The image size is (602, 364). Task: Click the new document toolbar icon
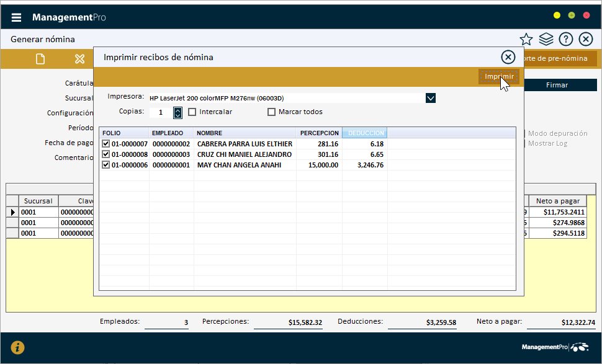pos(40,59)
